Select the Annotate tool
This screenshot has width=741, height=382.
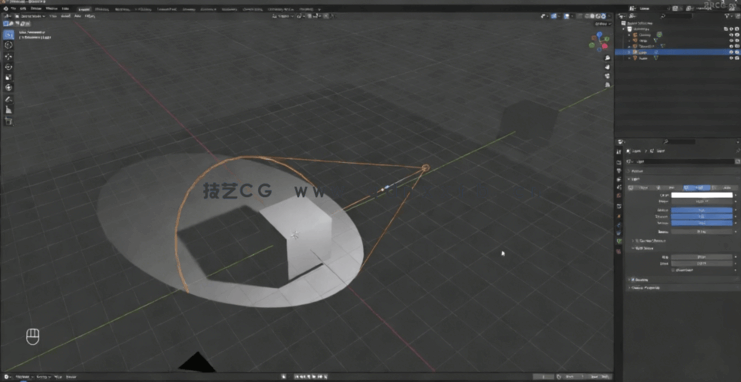[x=9, y=99]
